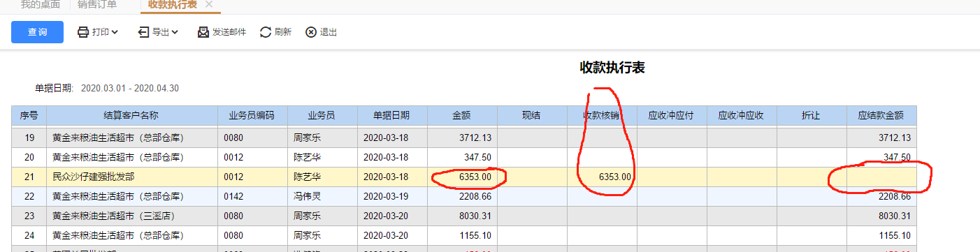Screen dimensions: 980x252
Task: Click row number 24 cell
Action: [x=29, y=236]
